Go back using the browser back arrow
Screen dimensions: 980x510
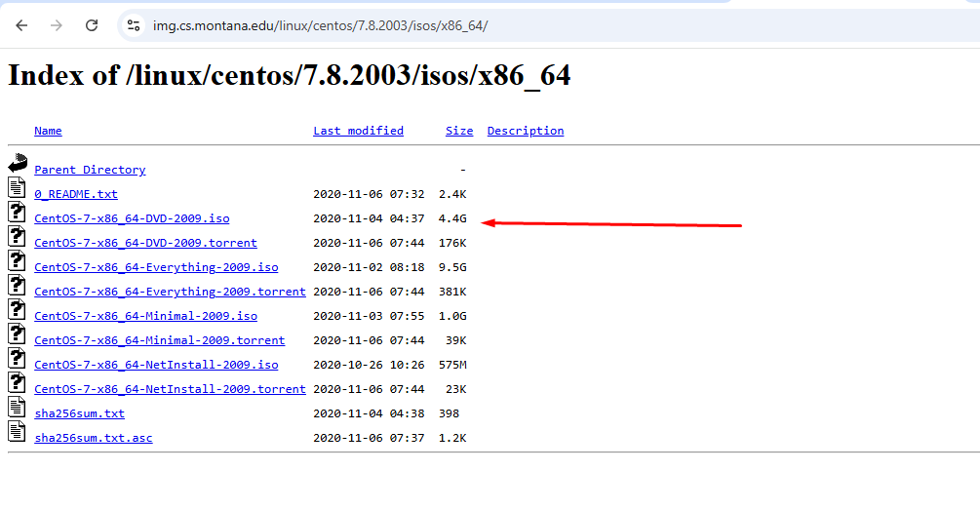(21, 25)
